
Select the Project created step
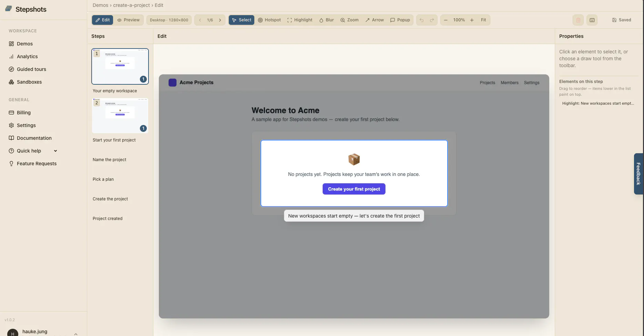coord(108,219)
